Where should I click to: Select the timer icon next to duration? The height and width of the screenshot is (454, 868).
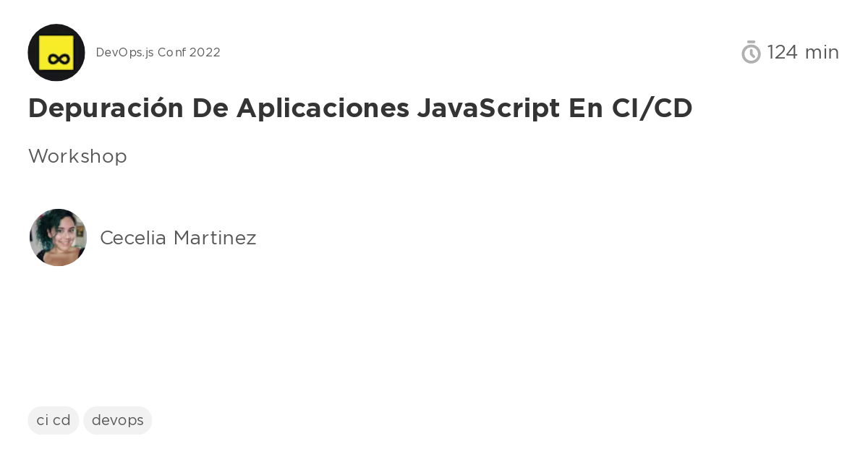(752, 52)
